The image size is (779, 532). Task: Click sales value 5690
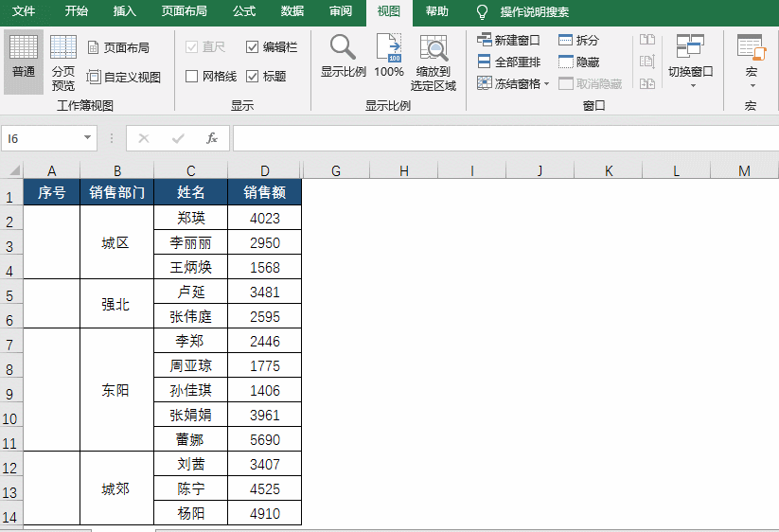[x=264, y=439]
